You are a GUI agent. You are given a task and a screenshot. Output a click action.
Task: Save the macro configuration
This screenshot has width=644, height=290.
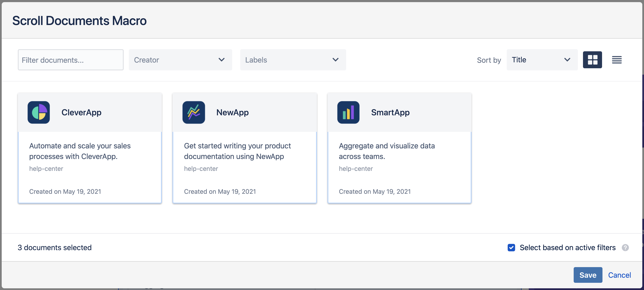[588, 275]
